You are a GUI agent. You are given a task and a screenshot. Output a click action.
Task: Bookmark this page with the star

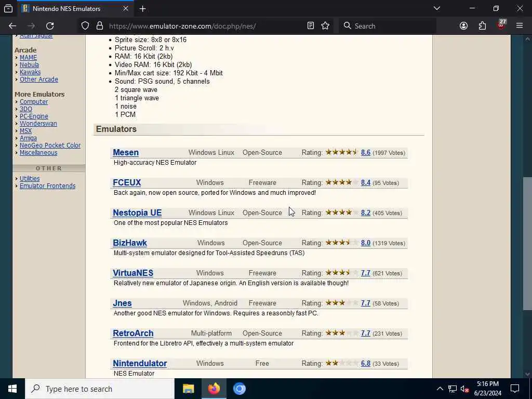pyautogui.click(x=325, y=26)
